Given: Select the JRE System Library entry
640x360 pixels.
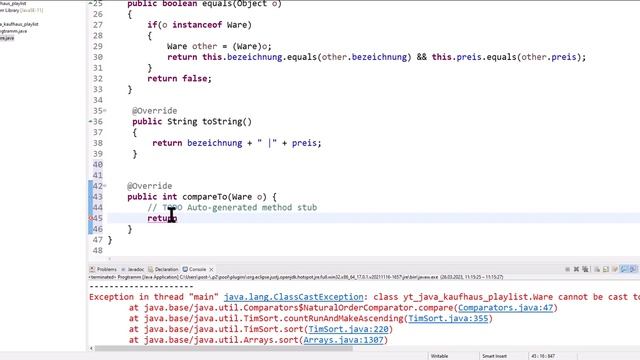Looking at the screenshot, I should (21, 10).
